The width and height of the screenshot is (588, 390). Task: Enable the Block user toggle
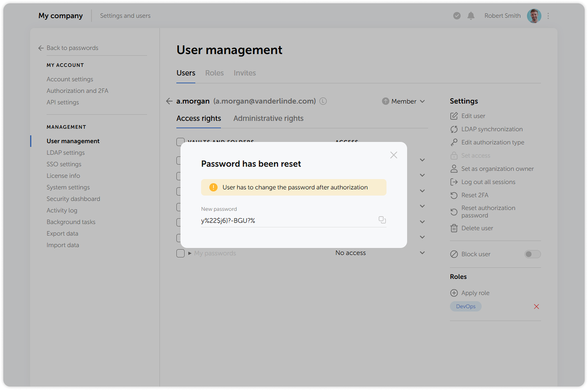[x=532, y=254]
